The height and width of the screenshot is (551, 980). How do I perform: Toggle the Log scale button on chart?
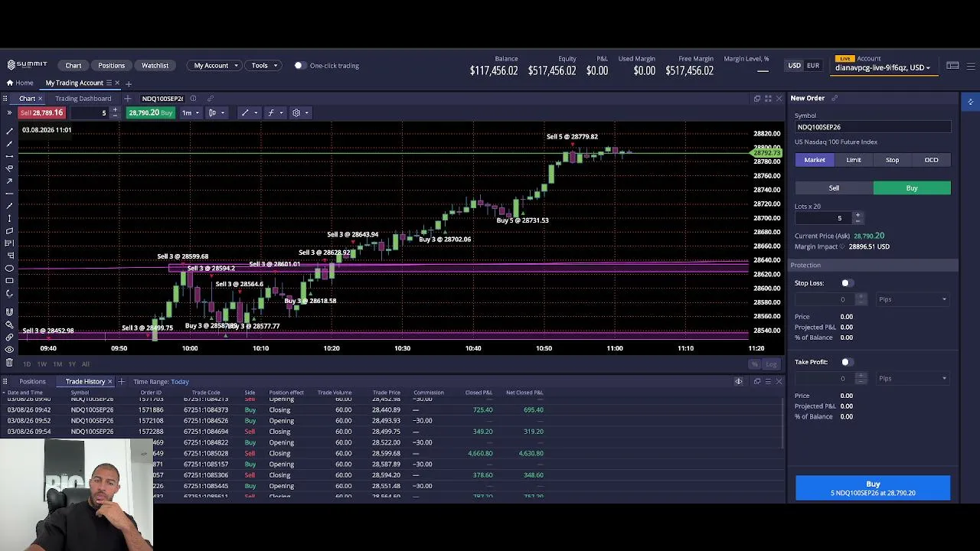[771, 364]
